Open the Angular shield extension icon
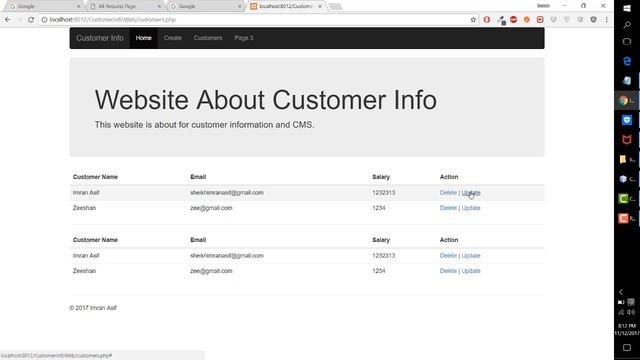This screenshot has height=360, width=640. [x=593, y=20]
